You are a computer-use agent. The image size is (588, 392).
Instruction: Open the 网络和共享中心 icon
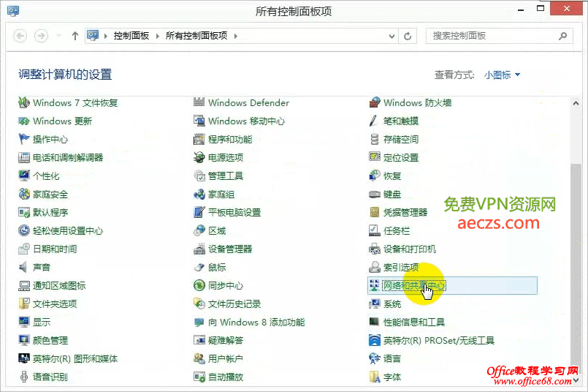click(x=375, y=285)
